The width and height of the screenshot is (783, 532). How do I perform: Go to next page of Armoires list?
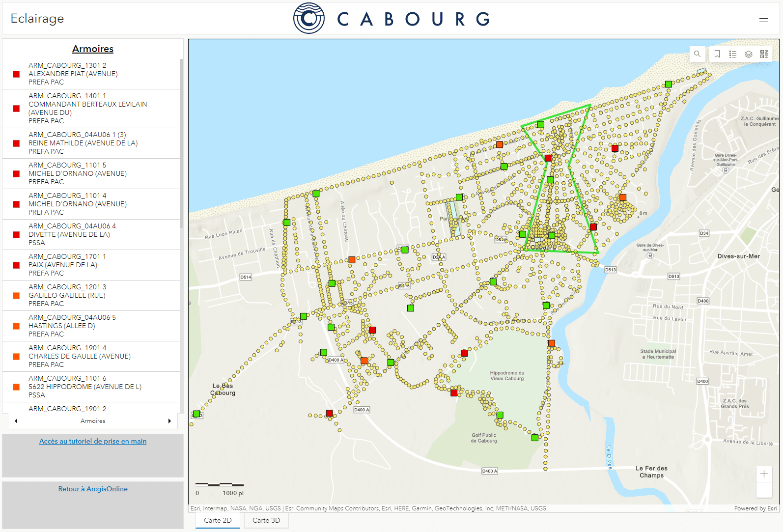click(169, 421)
